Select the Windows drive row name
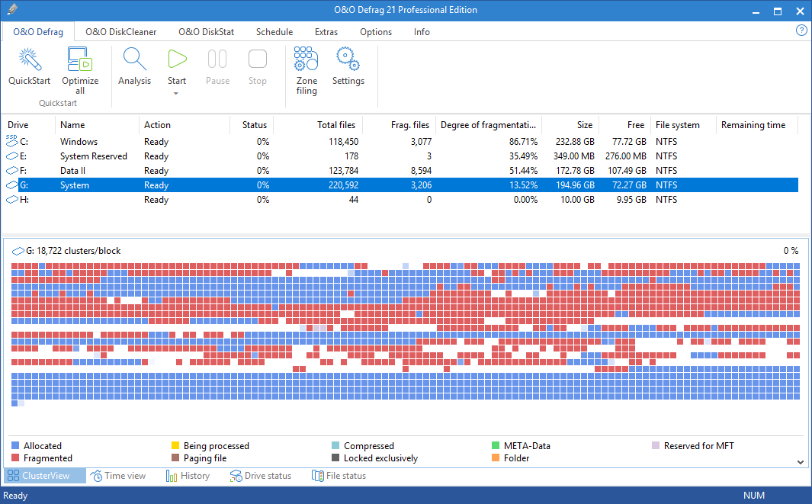Screen dimensions: 812x504 coord(79,141)
